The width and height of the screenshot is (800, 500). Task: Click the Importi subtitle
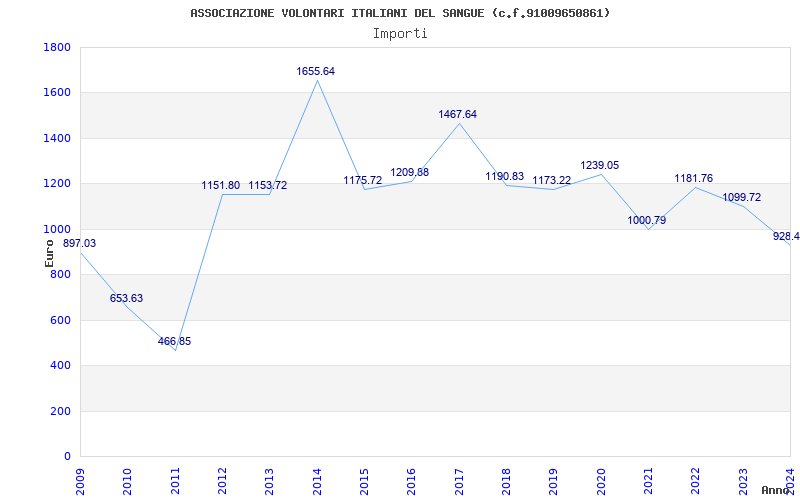pyautogui.click(x=400, y=33)
